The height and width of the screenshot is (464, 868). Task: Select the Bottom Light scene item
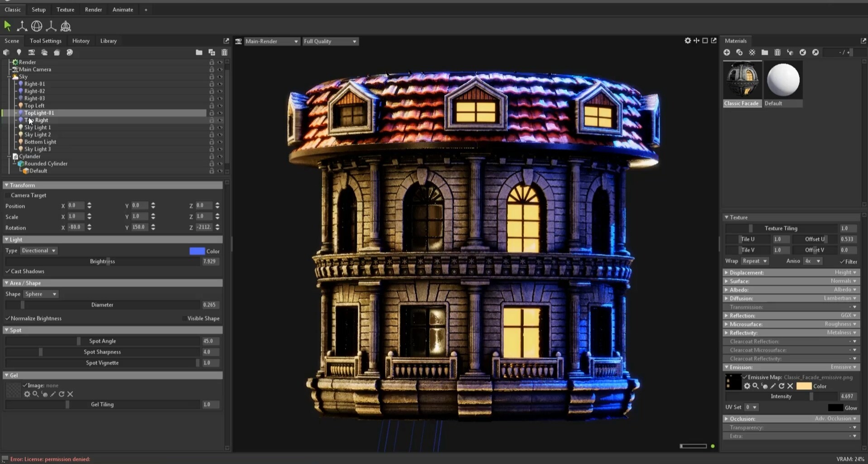coord(40,142)
